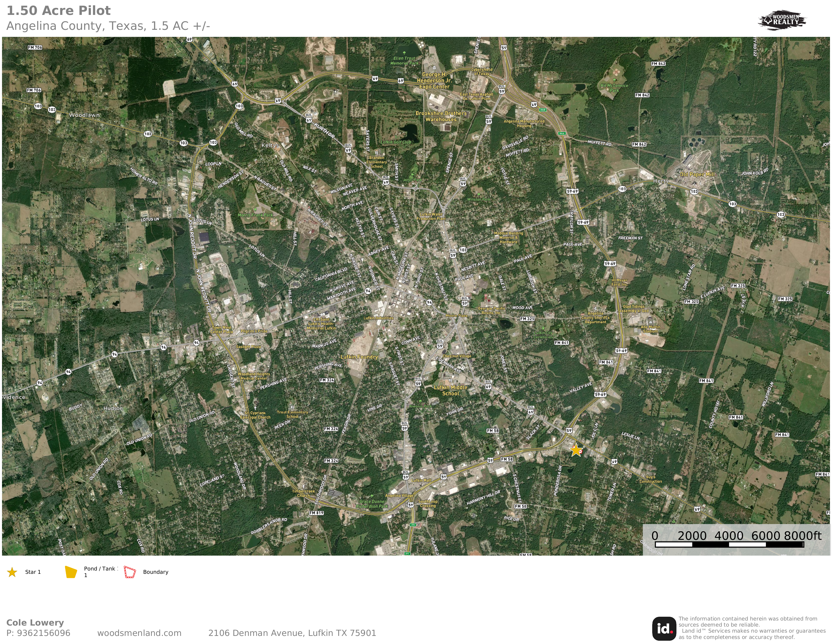Click the yellow Pond / Tank legend icon
833x644 pixels.
point(71,572)
